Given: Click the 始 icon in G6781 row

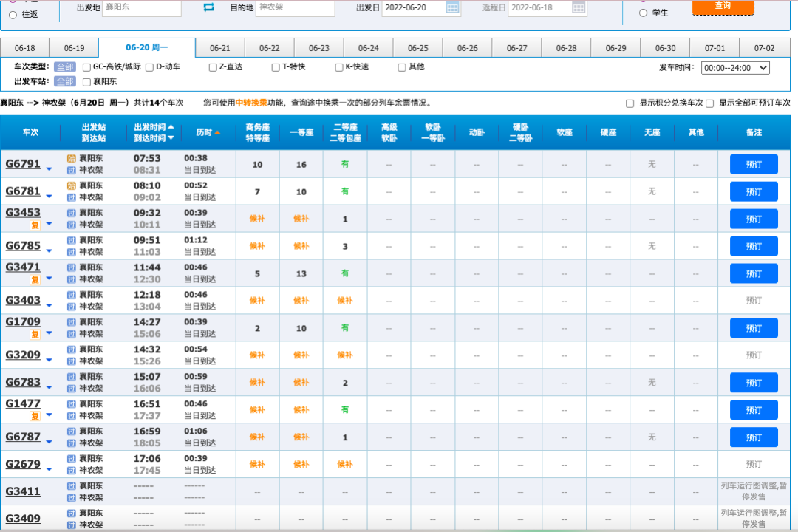Looking at the screenshot, I should tap(71, 185).
